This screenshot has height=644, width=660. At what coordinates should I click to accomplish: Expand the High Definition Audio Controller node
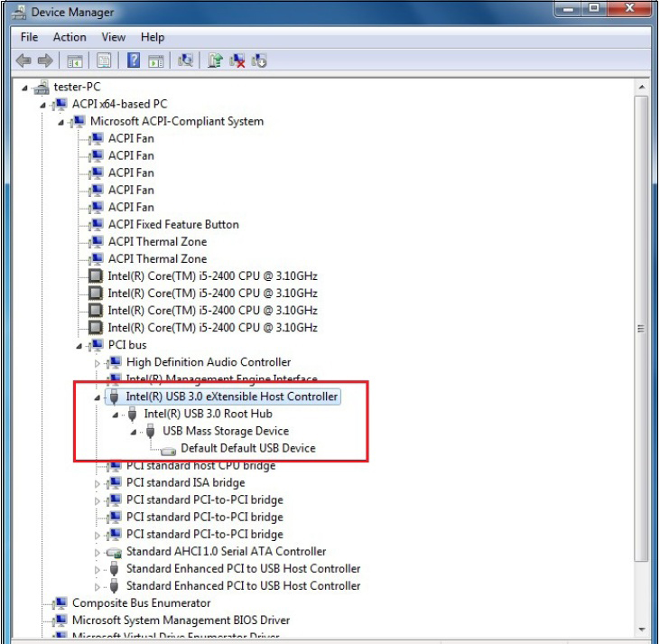pyautogui.click(x=98, y=363)
